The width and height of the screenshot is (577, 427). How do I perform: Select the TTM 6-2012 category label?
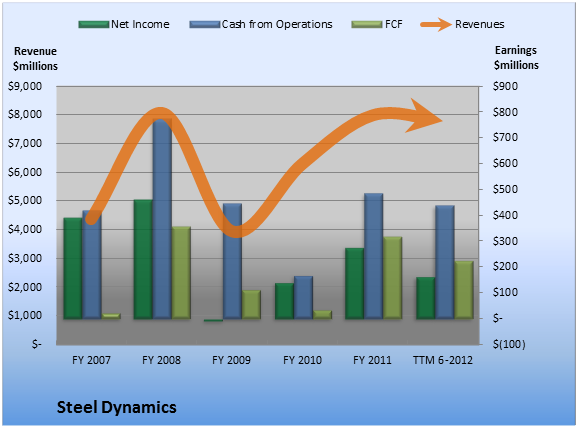pos(443,360)
